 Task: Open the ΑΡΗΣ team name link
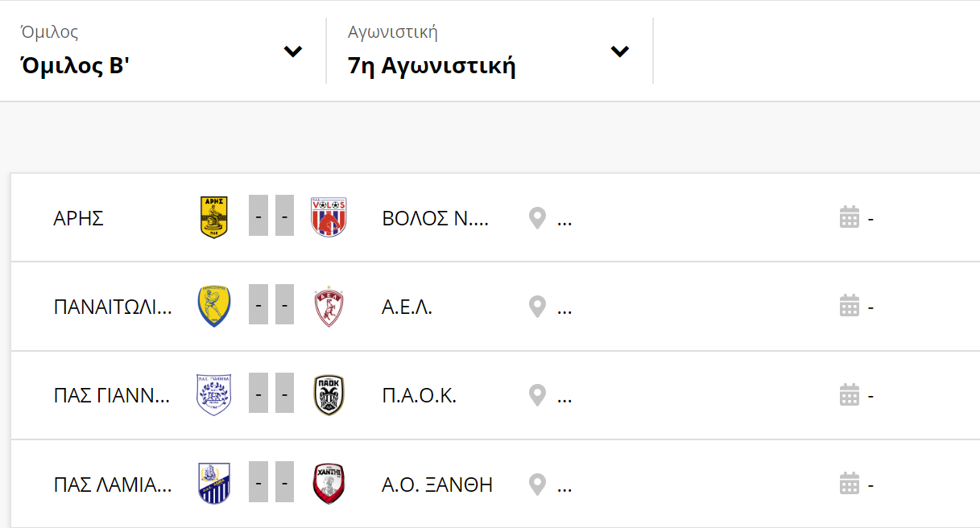[x=79, y=219]
